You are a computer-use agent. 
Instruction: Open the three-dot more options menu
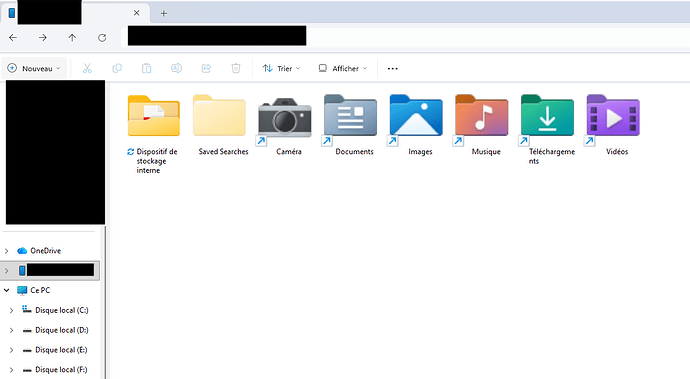coord(393,68)
